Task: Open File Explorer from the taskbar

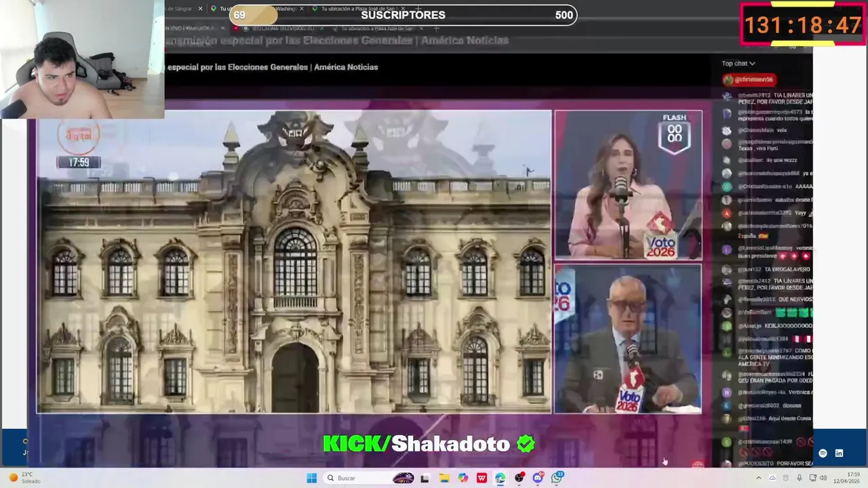Action: point(444,478)
